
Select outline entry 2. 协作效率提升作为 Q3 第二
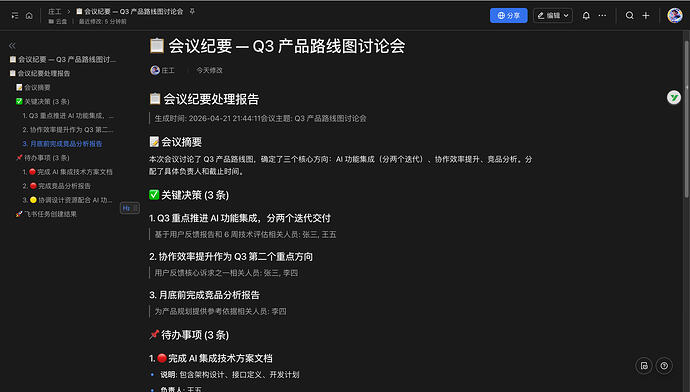click(x=68, y=130)
